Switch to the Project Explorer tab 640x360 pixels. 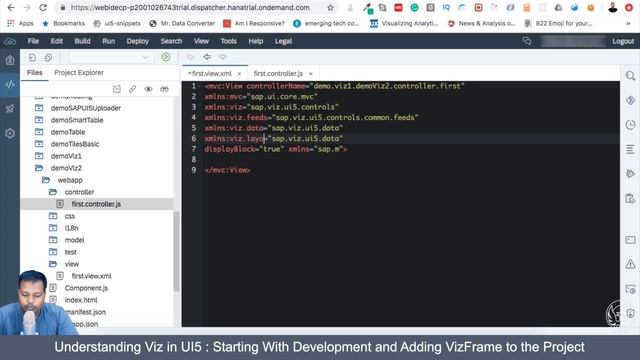point(79,73)
